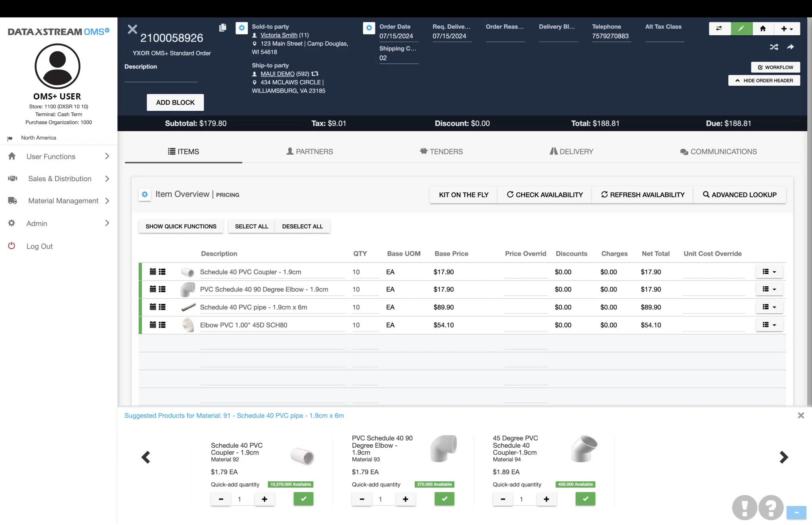
Task: Switch to the Tenders tab
Action: [441, 151]
